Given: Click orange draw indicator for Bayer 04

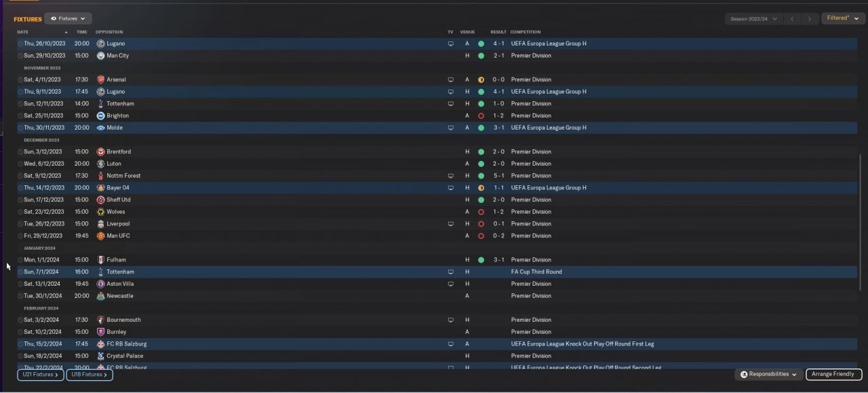Looking at the screenshot, I should pyautogui.click(x=481, y=188).
